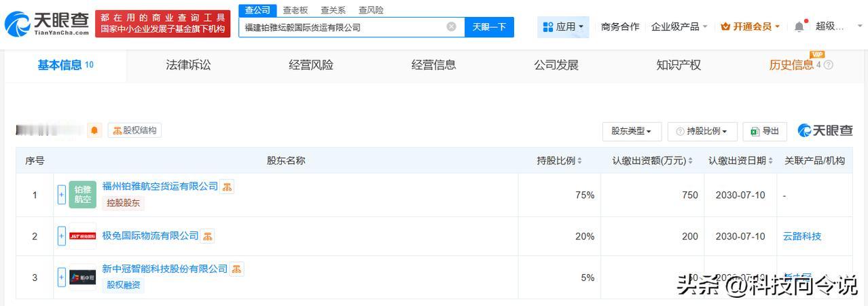Switch to the 查老板 search tab
This screenshot has width=868, height=306.
295,10
